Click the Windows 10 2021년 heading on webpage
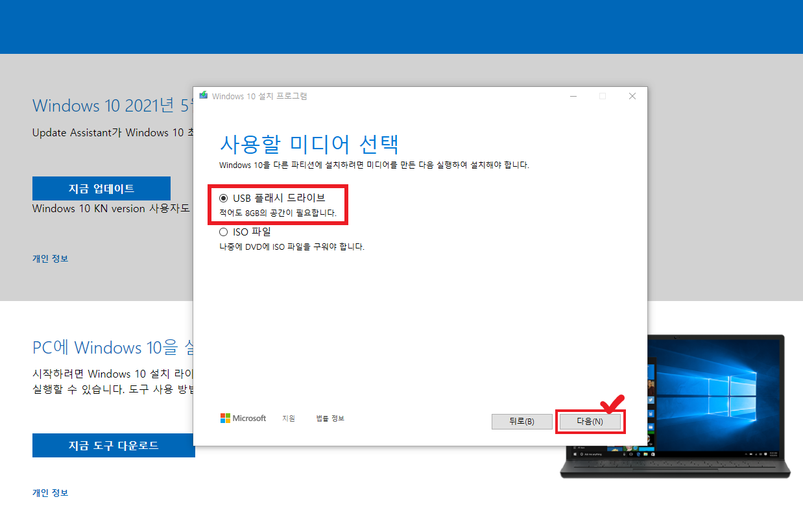 (x=113, y=106)
